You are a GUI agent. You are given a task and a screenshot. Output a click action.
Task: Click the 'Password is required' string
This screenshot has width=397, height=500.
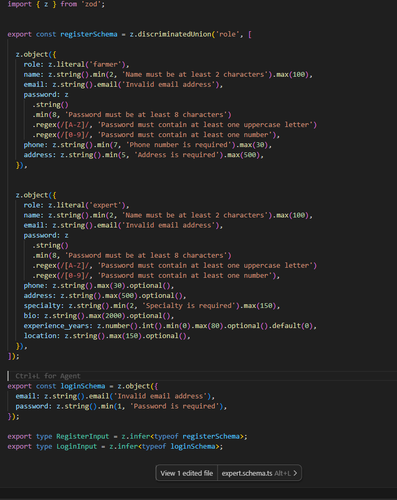click(175, 406)
